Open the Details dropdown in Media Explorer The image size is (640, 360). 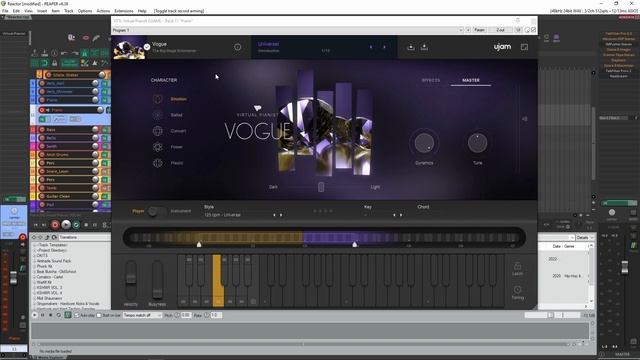[584, 237]
